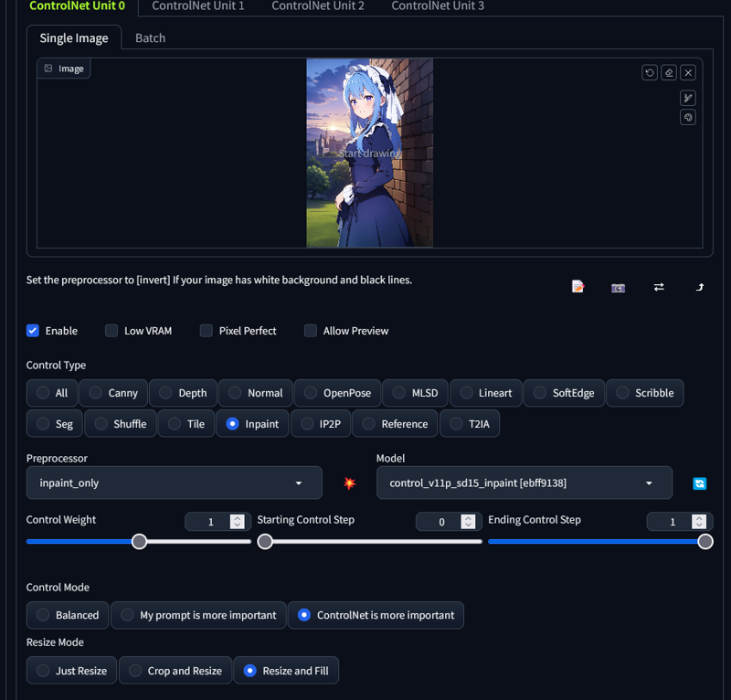
Task: Turn on Allow Preview checkbox
Action: 311,331
